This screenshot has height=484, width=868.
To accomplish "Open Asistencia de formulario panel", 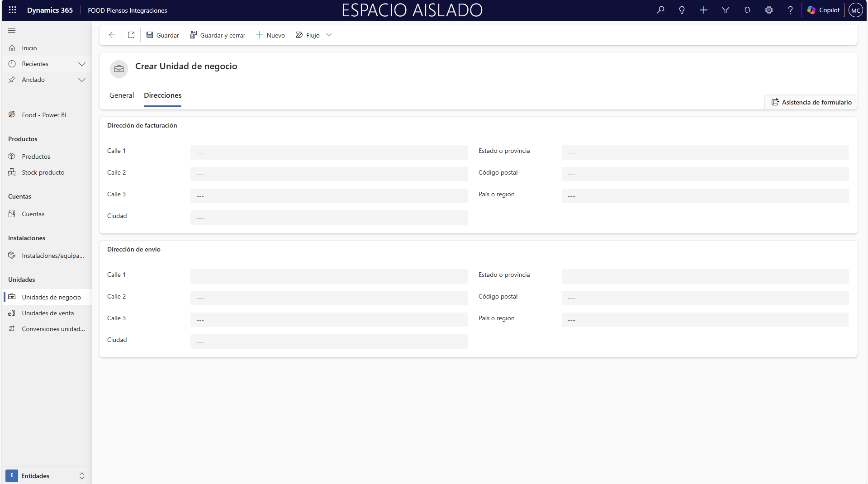I will coord(811,102).
